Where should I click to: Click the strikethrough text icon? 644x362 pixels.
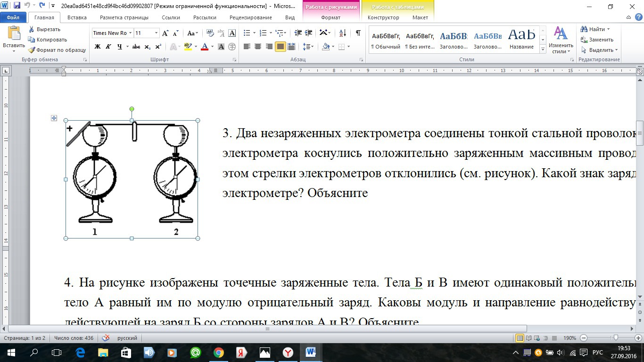pyautogui.click(x=136, y=47)
